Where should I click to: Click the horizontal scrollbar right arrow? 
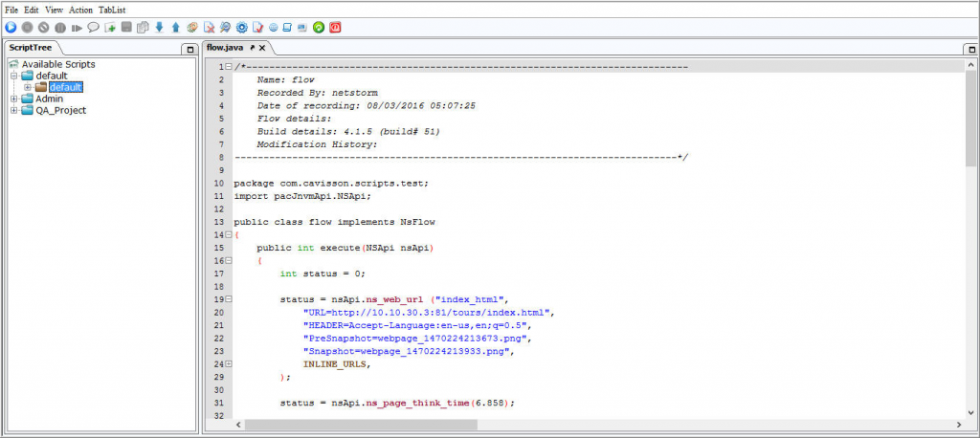(959, 425)
